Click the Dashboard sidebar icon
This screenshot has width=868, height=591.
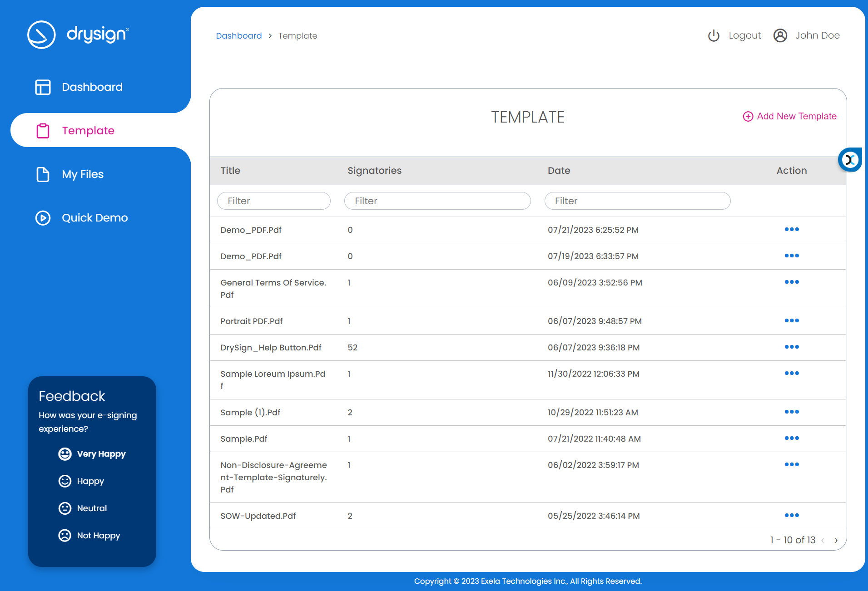(x=43, y=87)
